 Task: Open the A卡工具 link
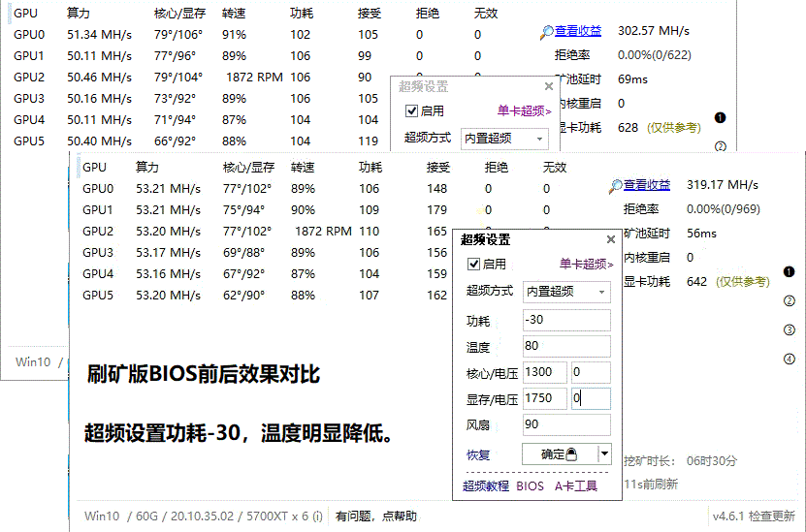pyautogui.click(x=576, y=485)
